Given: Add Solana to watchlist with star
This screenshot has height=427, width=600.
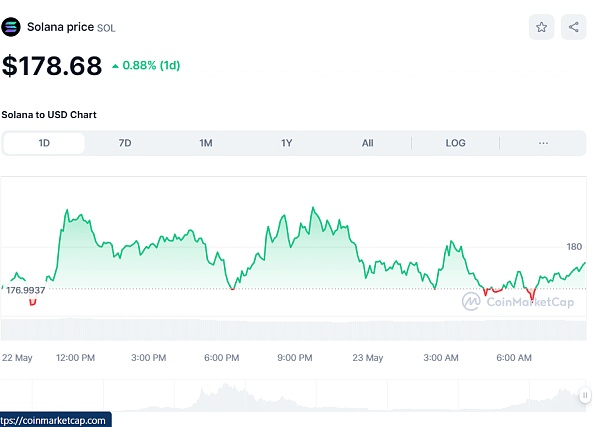Looking at the screenshot, I should pos(541,27).
